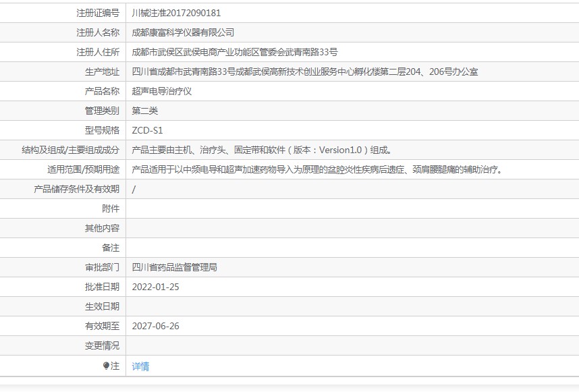Image resolution: width=579 pixels, height=392 pixels.
Task: Select approving authority 四川省药品监督管理局
Action: click(x=174, y=267)
